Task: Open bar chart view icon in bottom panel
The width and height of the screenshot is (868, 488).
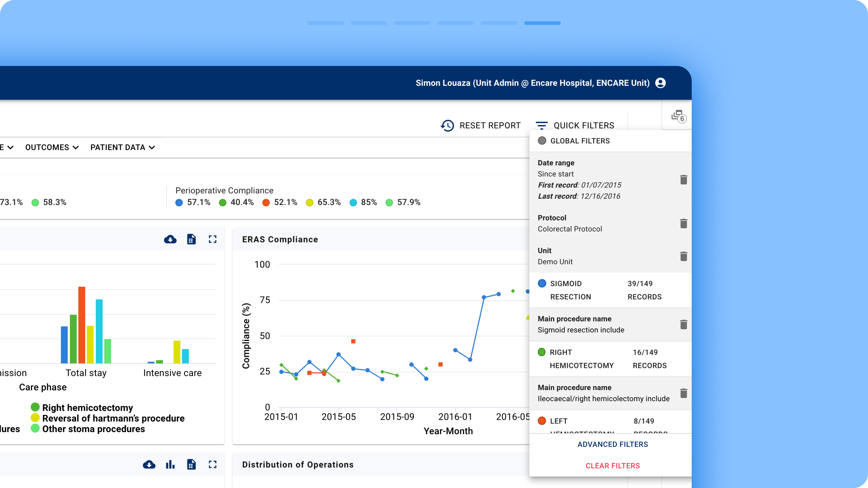Action: 170,465
